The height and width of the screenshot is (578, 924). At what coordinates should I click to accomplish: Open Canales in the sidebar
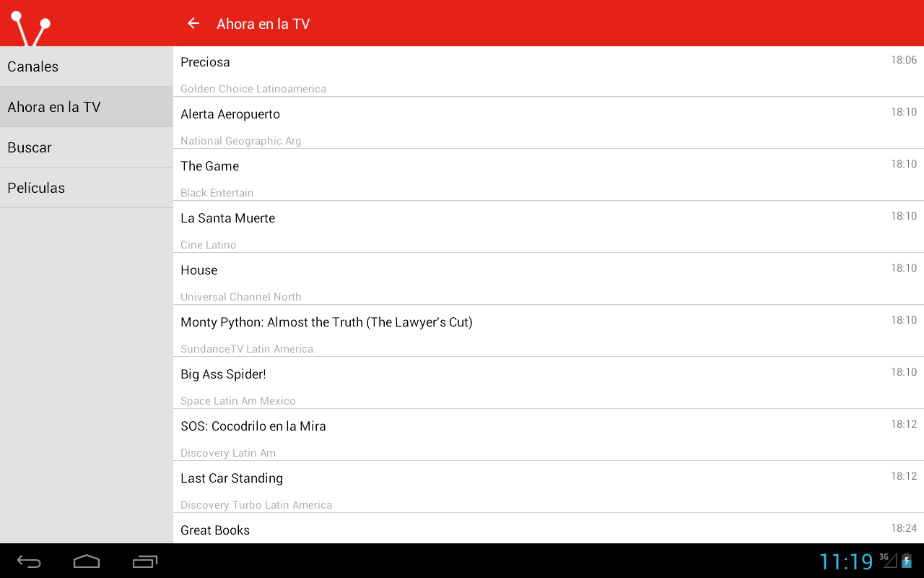pyautogui.click(x=87, y=66)
